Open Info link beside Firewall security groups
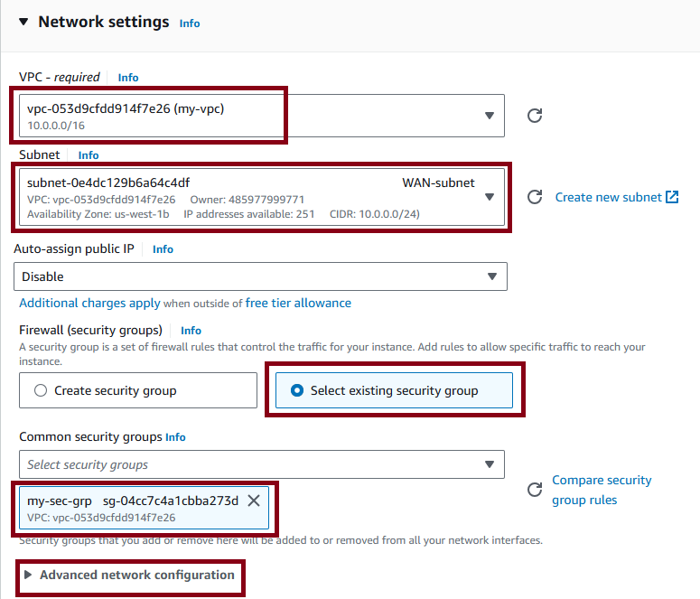 tap(191, 331)
